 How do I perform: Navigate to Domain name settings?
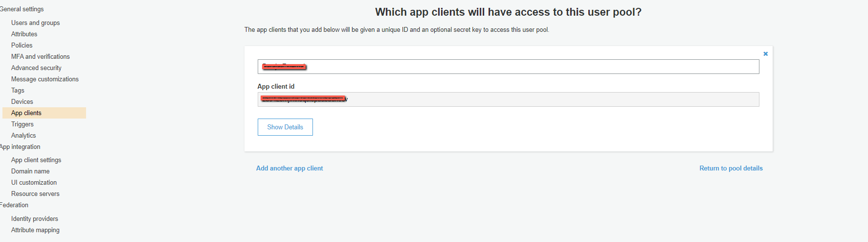coord(30,171)
